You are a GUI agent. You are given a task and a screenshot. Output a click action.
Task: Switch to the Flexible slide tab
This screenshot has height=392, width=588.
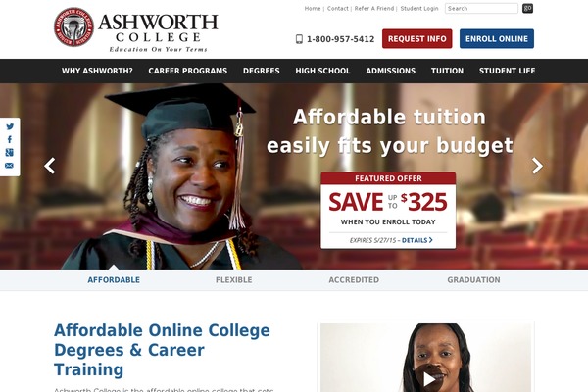(233, 280)
